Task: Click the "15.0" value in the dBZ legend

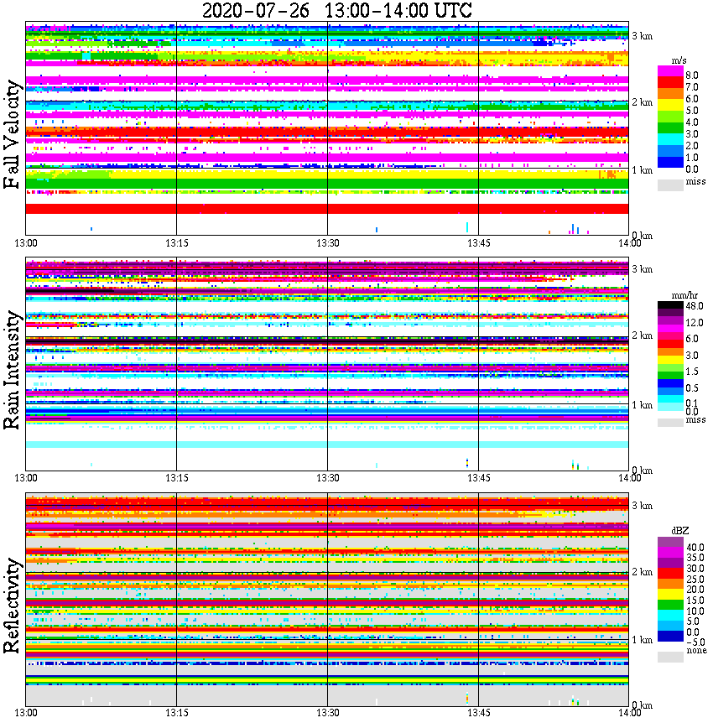Action: (x=695, y=601)
